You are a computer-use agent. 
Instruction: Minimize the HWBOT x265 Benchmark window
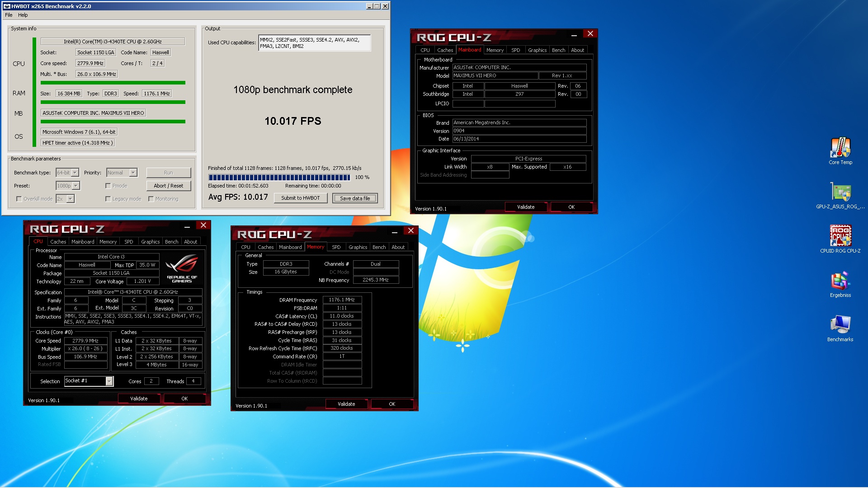[x=369, y=6]
